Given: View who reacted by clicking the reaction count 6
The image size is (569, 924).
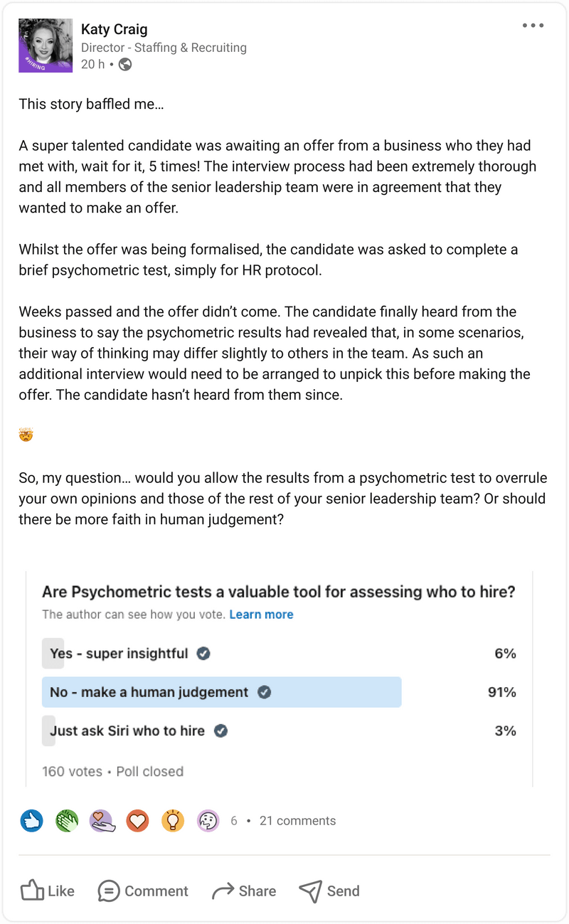Looking at the screenshot, I should tap(233, 820).
